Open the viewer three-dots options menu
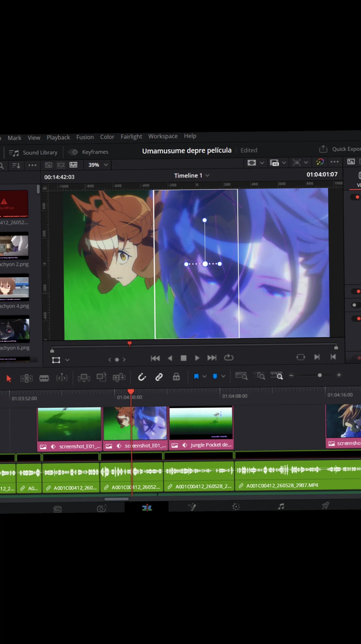Screen dimensions: 361x644 [x=334, y=162]
